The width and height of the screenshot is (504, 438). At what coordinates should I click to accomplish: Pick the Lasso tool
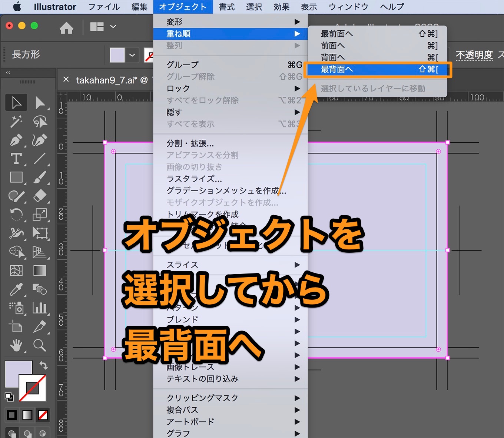[40, 121]
